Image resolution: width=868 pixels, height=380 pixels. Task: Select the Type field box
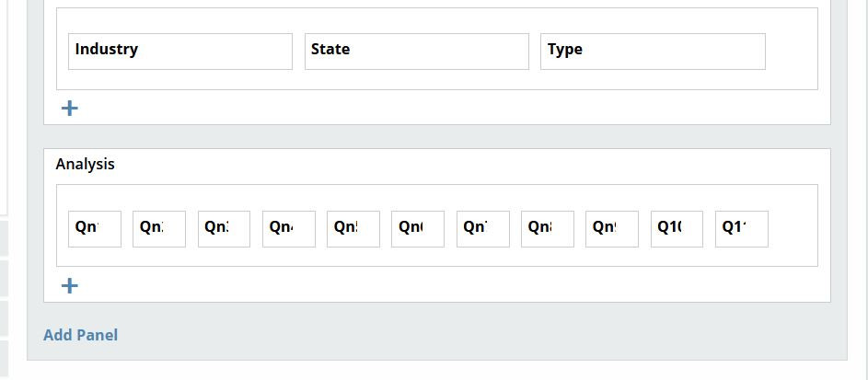[653, 52]
